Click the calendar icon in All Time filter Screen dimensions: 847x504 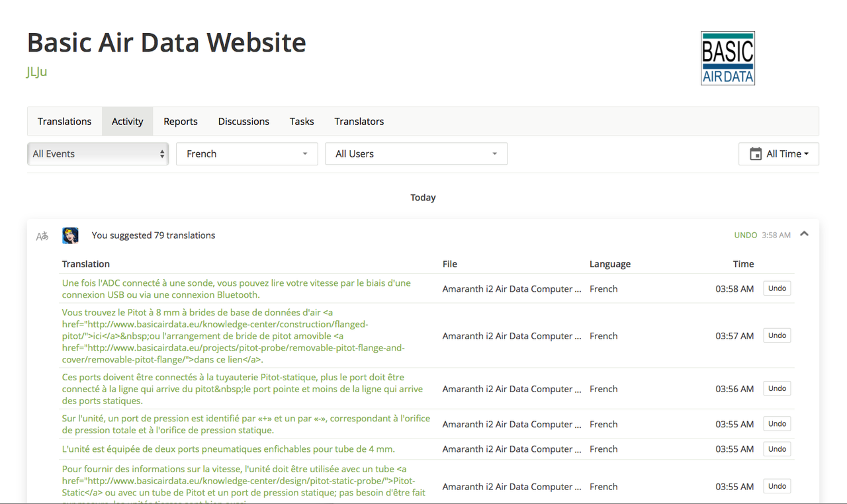(756, 154)
